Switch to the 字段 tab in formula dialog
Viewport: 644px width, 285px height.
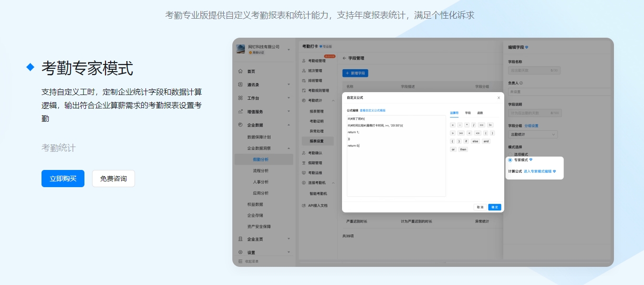(x=467, y=113)
